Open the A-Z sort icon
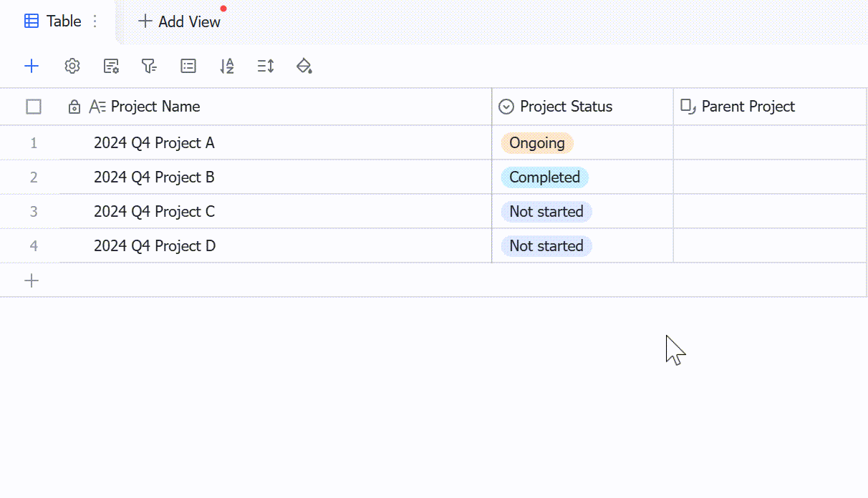This screenshot has height=498, width=868. (x=227, y=66)
